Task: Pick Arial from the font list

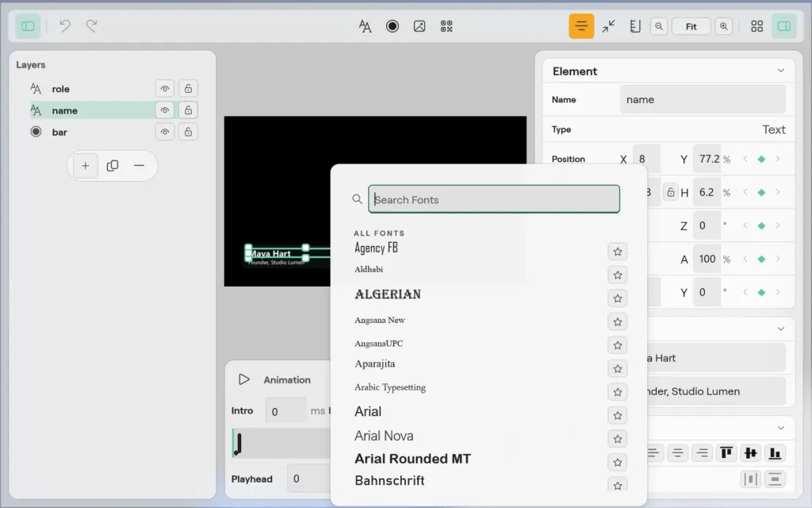Action: (368, 412)
